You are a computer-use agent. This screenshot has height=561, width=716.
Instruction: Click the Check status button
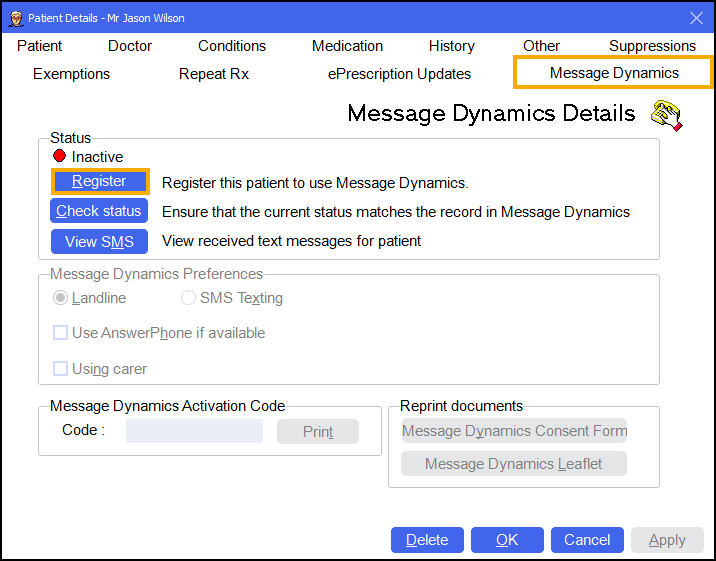point(99,211)
